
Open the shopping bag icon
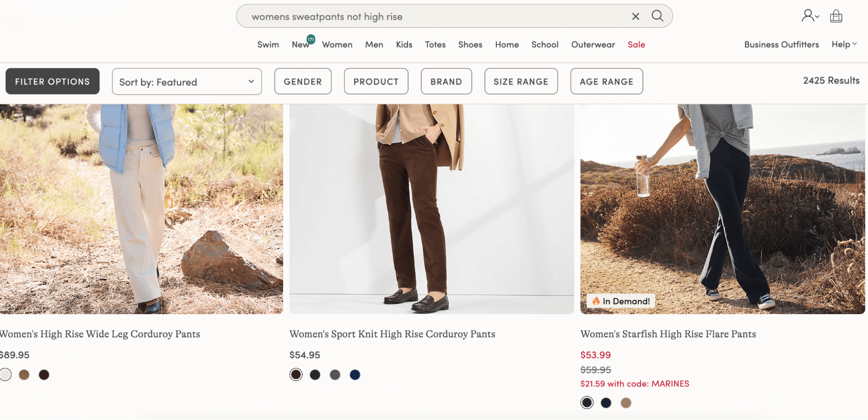click(836, 17)
